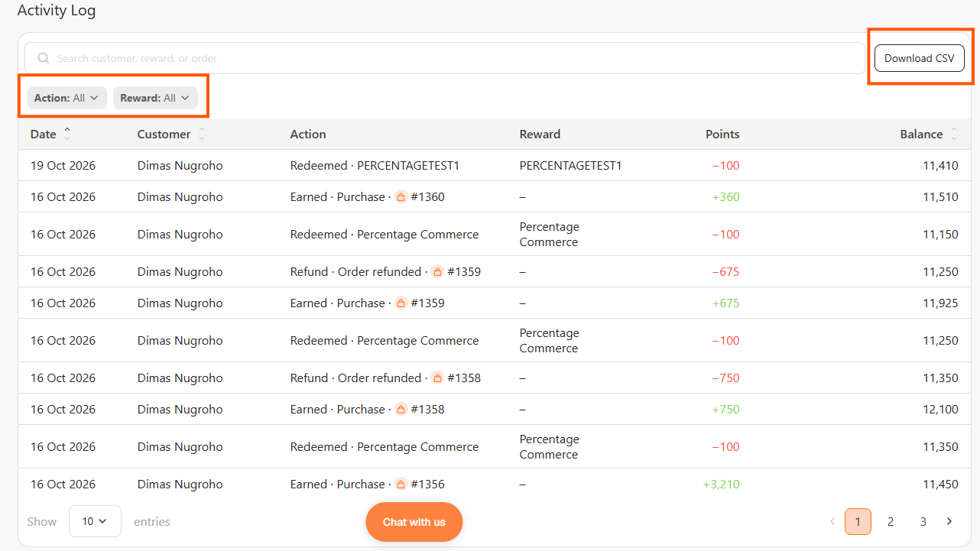The width and height of the screenshot is (980, 551).
Task: Select page 1 in pagination
Action: 858,521
